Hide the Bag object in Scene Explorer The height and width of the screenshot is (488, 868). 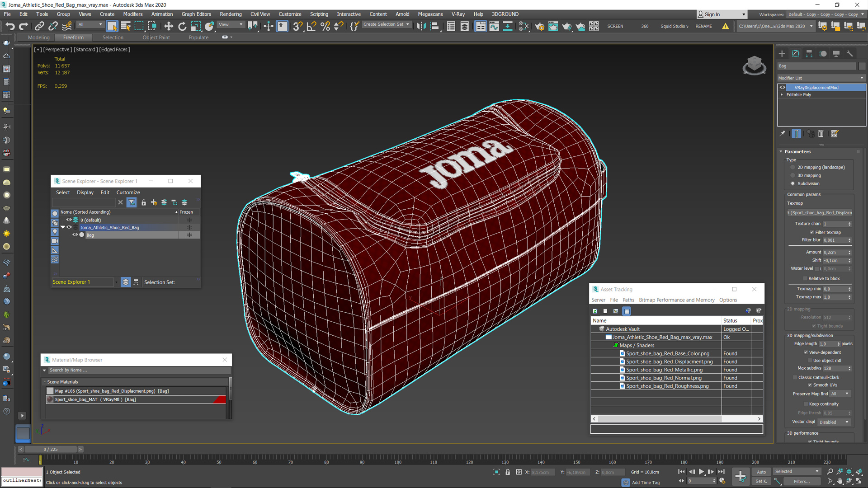pos(75,235)
